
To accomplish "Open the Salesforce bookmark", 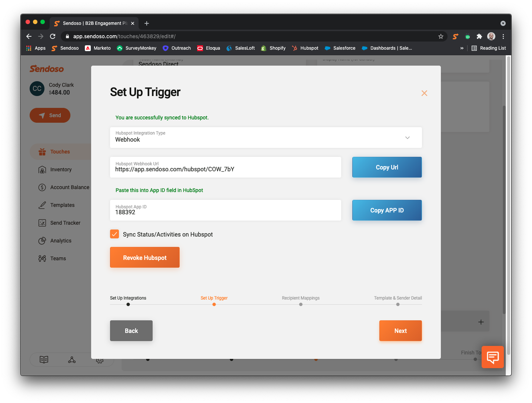I will (x=340, y=48).
